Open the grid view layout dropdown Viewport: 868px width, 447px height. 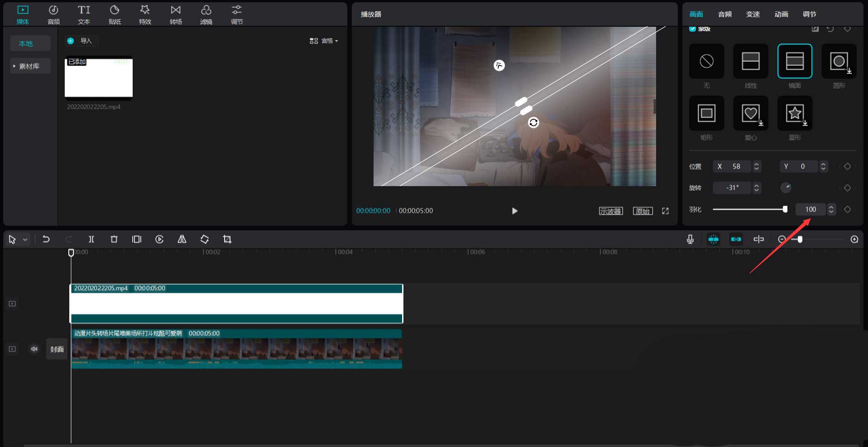(x=324, y=41)
